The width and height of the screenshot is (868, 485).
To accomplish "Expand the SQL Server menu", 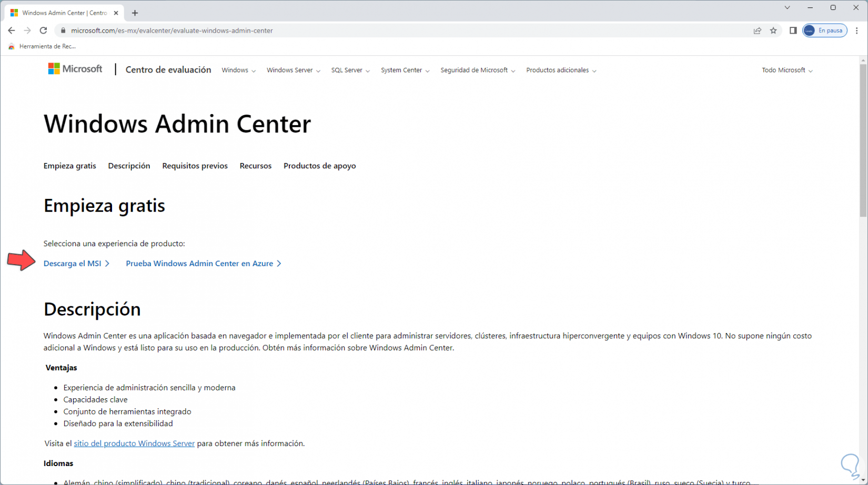I will tap(351, 70).
